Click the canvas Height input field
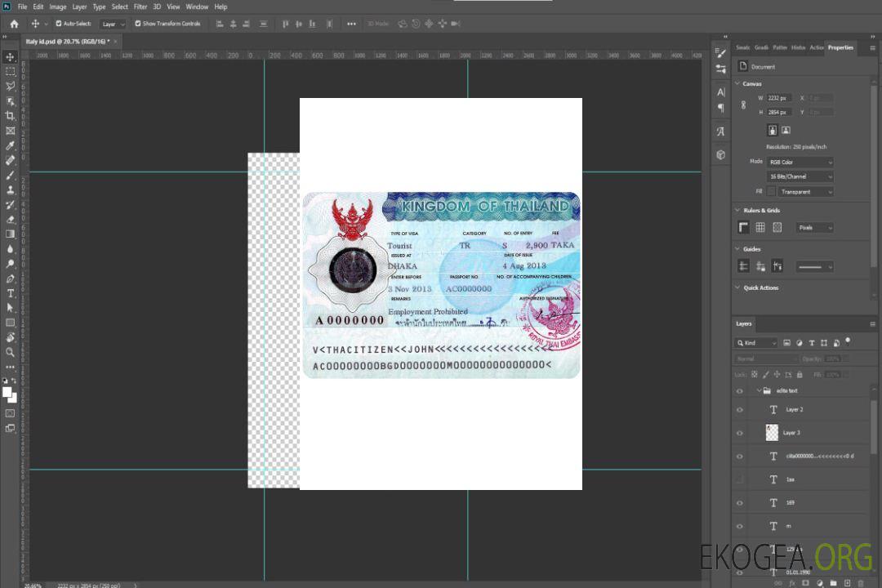 pos(779,112)
